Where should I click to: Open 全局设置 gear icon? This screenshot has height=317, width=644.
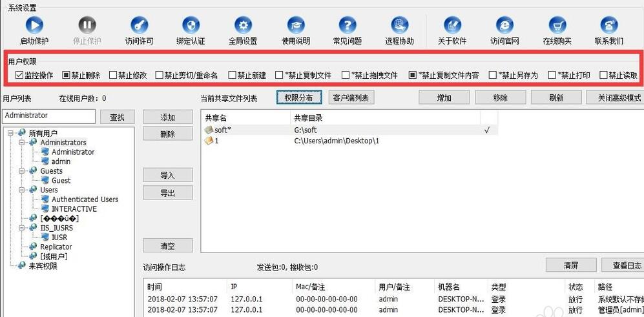(x=243, y=25)
